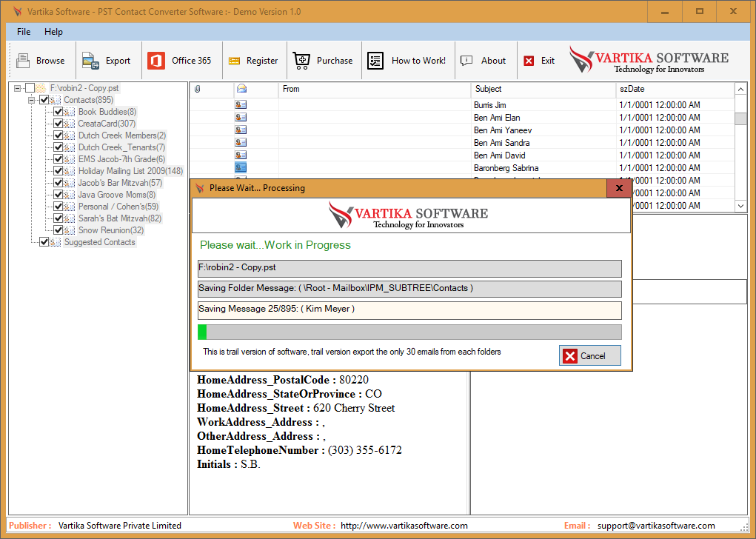Image resolution: width=756 pixels, height=539 pixels.
Task: Select the Java Groove Moms(8) folder
Action: (117, 195)
